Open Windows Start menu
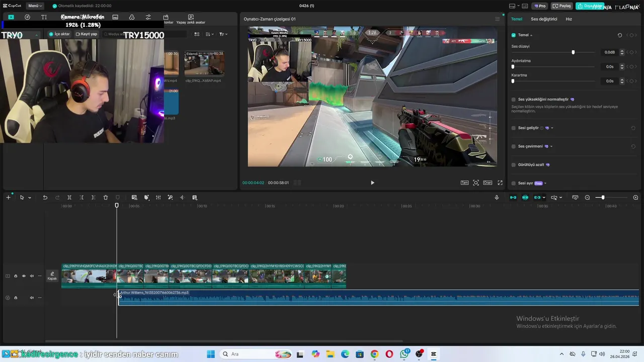Screen dimensions: 644x362 click(210, 354)
